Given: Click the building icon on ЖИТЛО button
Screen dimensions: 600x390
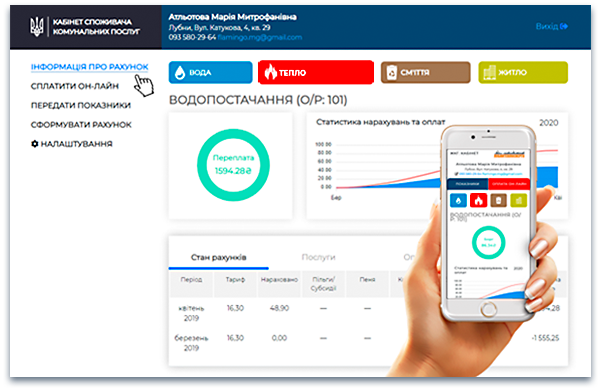Looking at the screenshot, I should point(489,72).
